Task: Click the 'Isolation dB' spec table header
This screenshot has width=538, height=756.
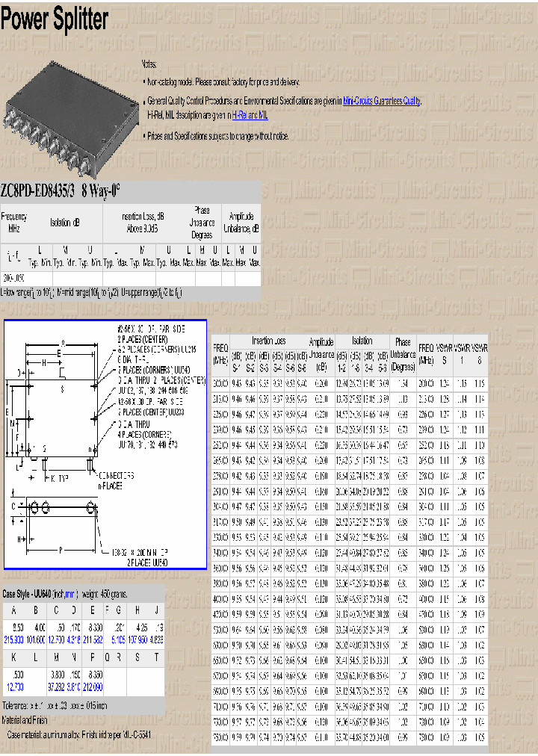Action: point(64,223)
